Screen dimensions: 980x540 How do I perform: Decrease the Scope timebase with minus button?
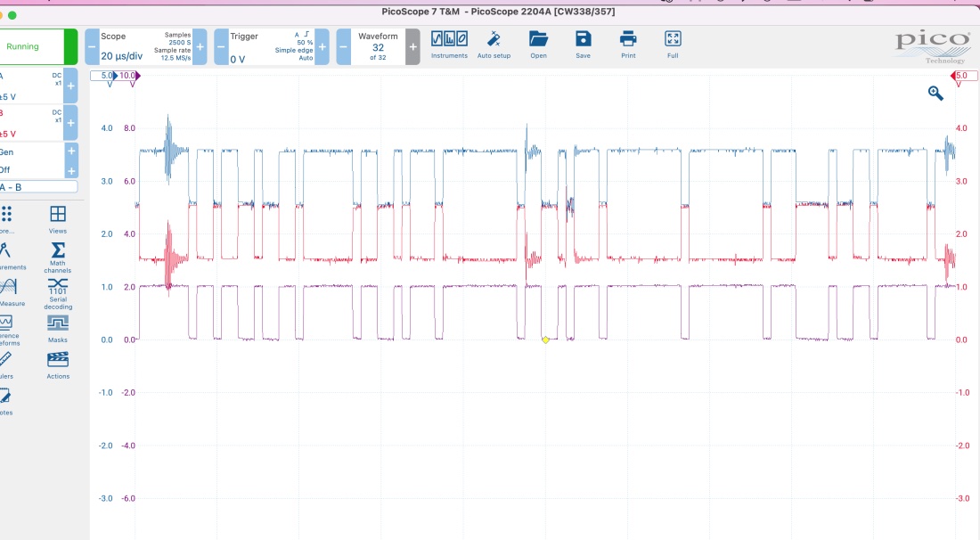[x=92, y=46]
